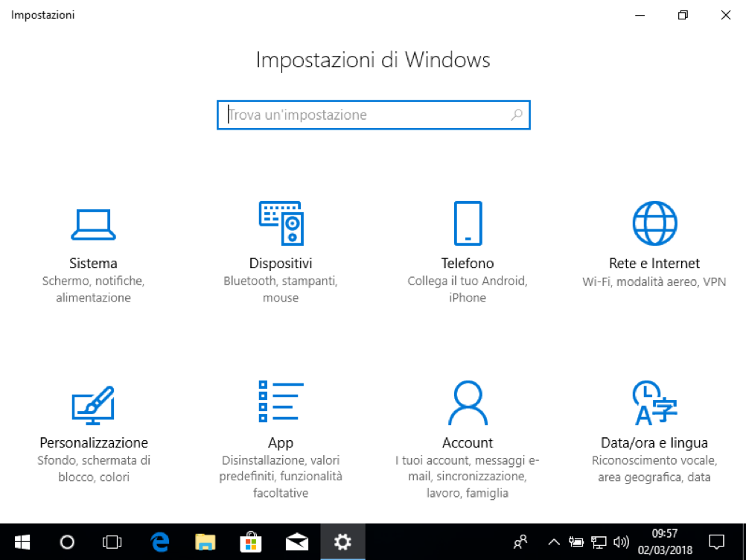Open Task View in taskbar
This screenshot has height=560, width=746.
pos(112,542)
